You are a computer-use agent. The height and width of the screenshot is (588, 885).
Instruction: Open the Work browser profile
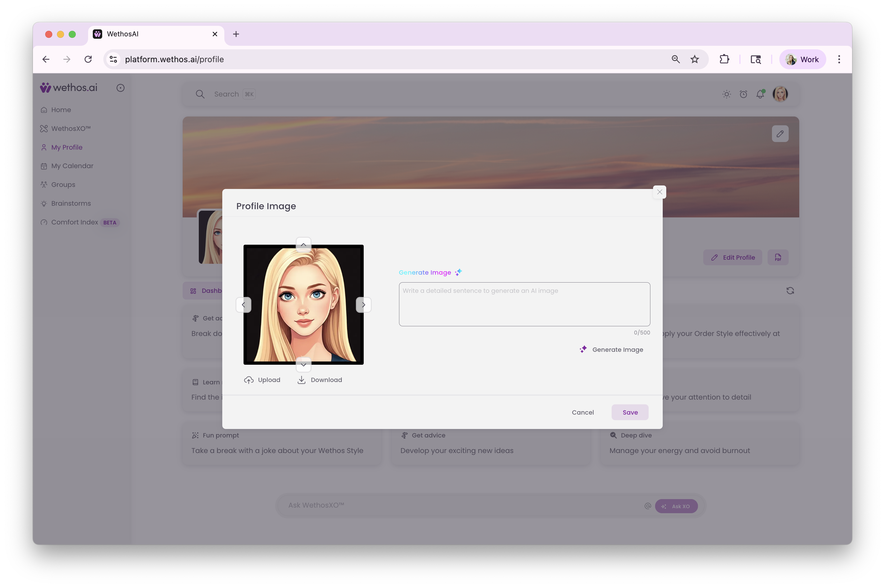point(802,59)
